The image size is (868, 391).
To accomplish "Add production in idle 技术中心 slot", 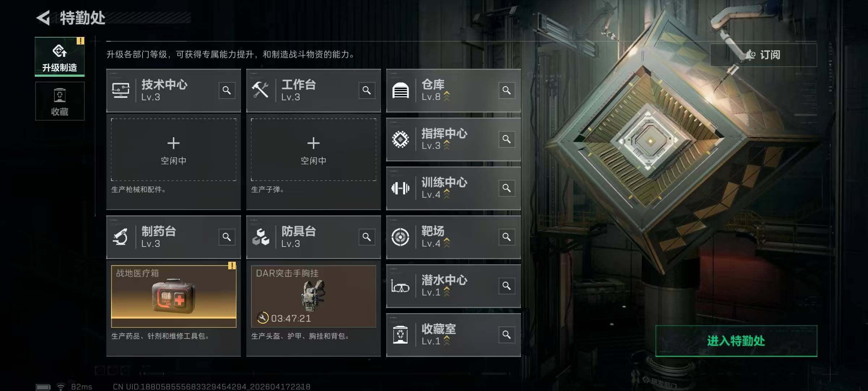I will [x=174, y=150].
